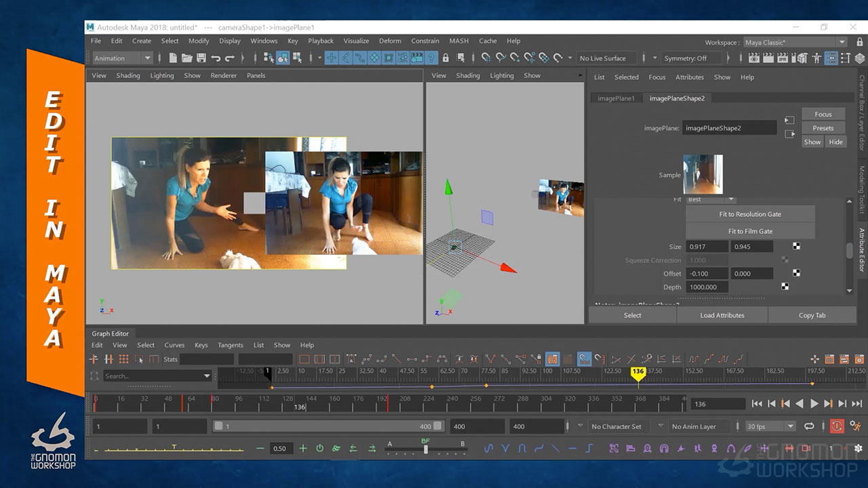Click the Undo arrow icon
The height and width of the screenshot is (488, 868).
(216, 58)
